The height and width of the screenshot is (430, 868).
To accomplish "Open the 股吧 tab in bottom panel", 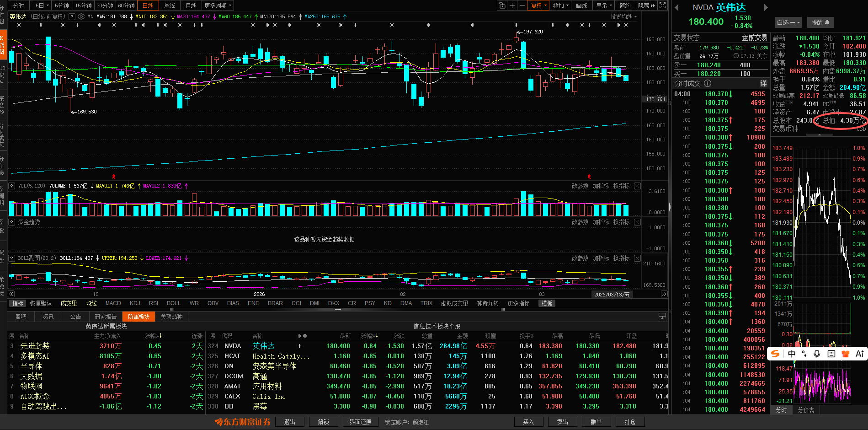I will [x=21, y=317].
